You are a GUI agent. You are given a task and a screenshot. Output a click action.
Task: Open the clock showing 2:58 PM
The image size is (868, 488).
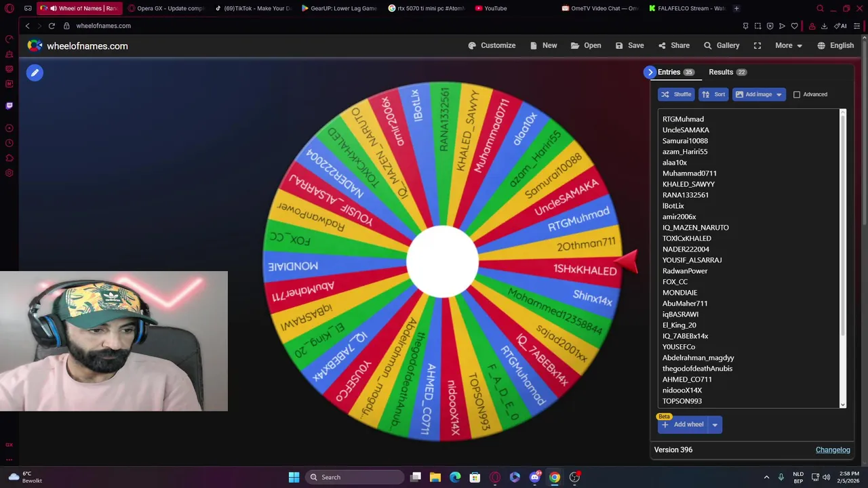(x=849, y=477)
